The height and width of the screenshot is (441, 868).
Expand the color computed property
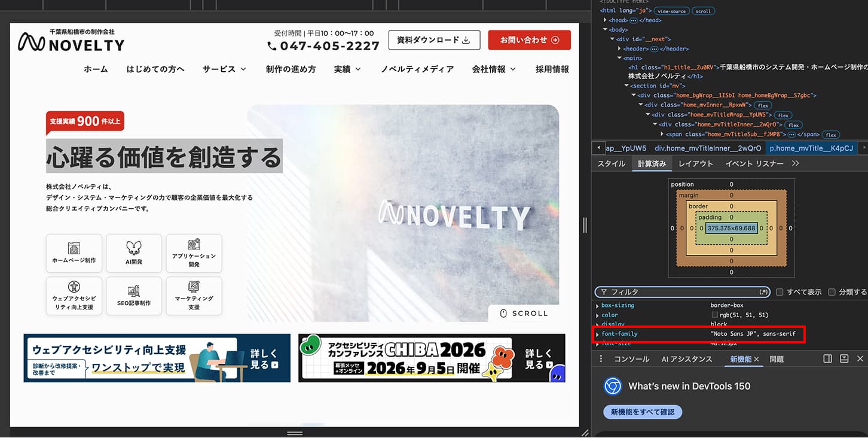[597, 315]
